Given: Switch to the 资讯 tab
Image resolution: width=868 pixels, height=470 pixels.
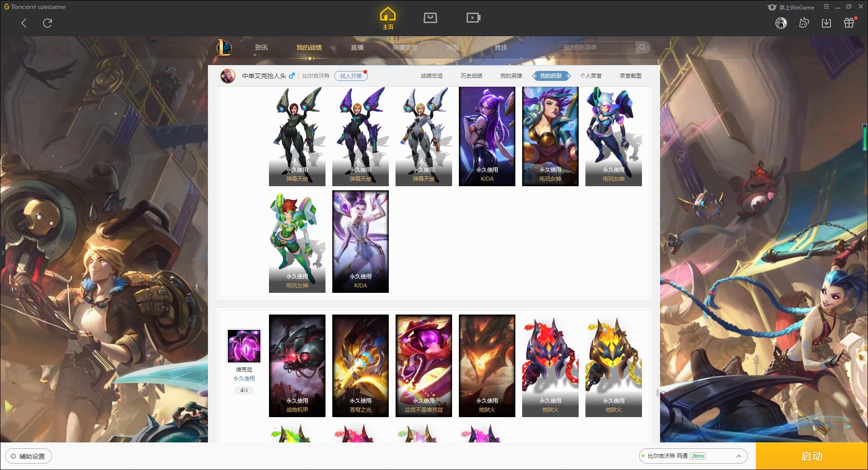Looking at the screenshot, I should click(x=261, y=47).
